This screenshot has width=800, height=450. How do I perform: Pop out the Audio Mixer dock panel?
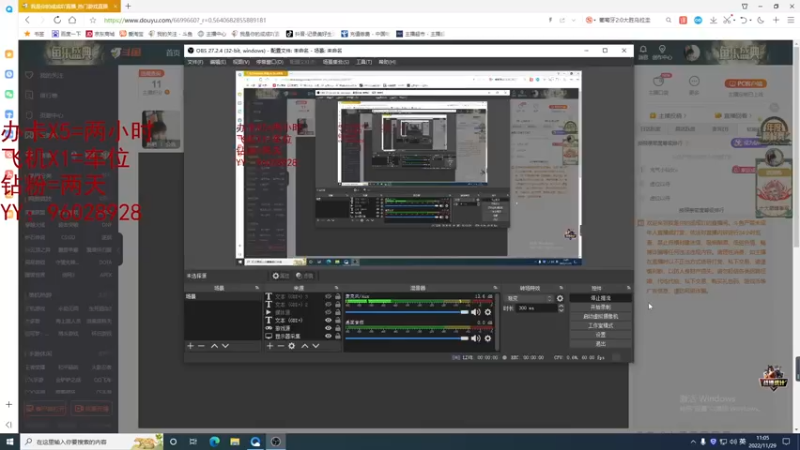point(495,288)
